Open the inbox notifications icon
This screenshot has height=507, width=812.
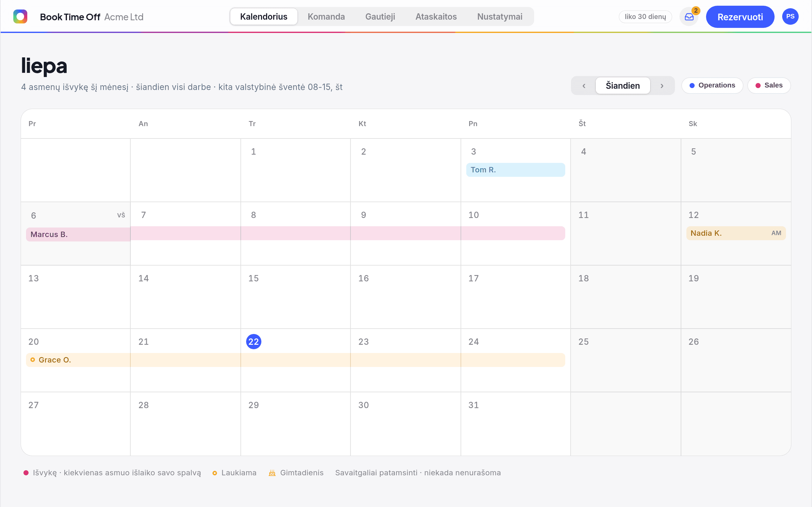[689, 17]
